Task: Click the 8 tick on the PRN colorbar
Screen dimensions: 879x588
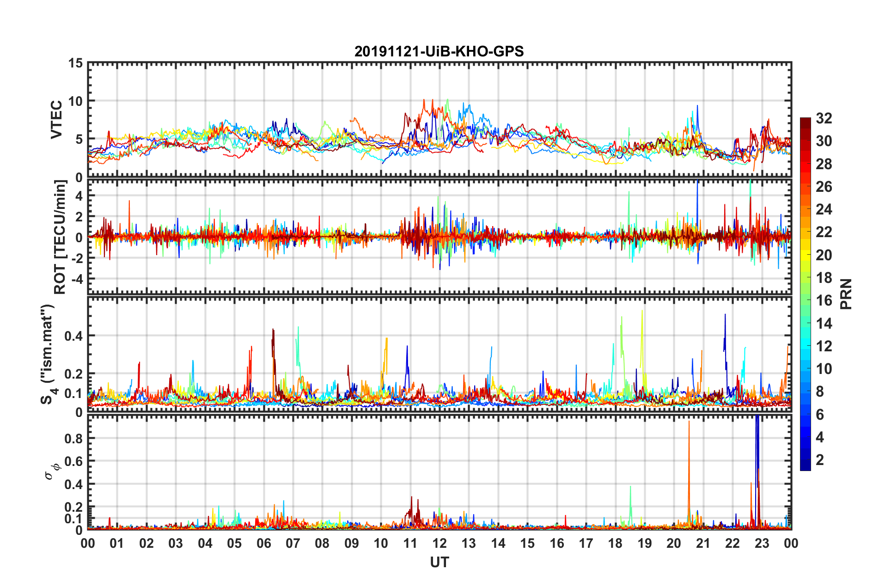Action: point(820,392)
